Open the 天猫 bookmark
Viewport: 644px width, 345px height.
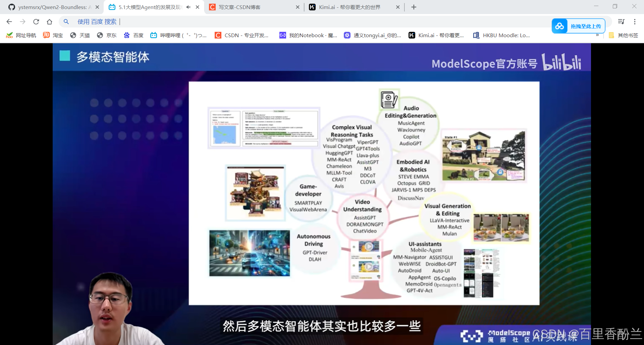click(x=80, y=35)
